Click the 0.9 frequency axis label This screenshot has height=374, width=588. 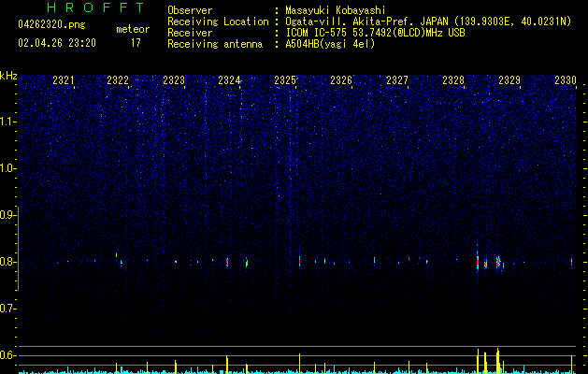point(7,215)
